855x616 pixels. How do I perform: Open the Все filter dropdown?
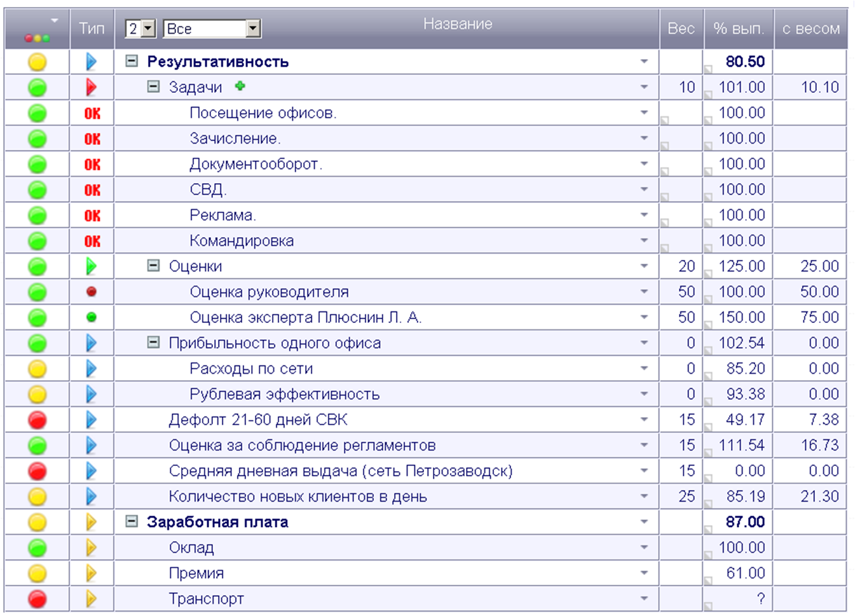212,29
